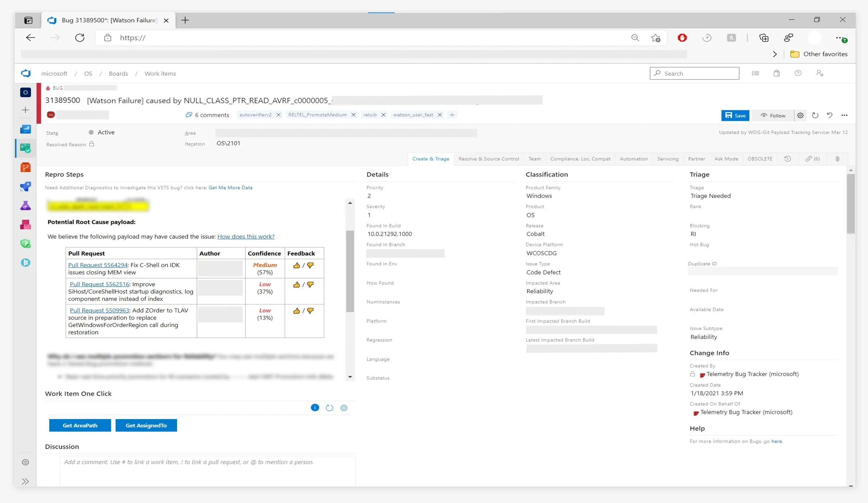Click the Discussion comment box
This screenshot has height=503, width=868.
(x=208, y=471)
